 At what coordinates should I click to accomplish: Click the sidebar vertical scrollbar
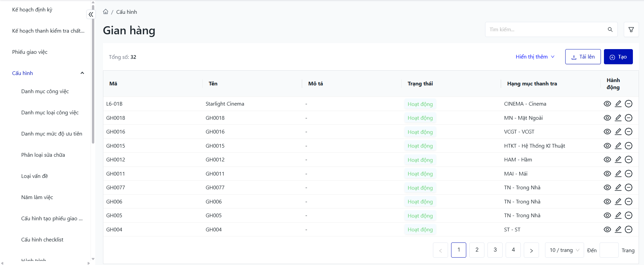tap(93, 74)
